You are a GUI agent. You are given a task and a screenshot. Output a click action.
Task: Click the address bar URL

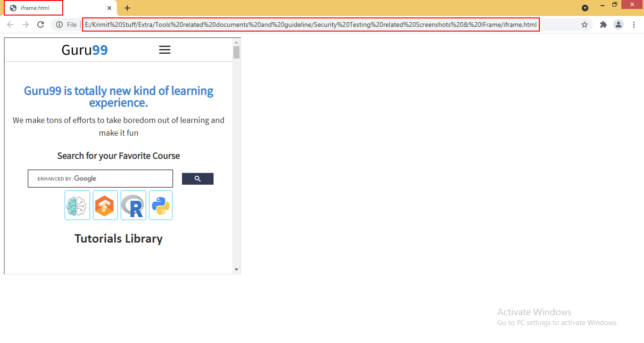click(x=310, y=24)
